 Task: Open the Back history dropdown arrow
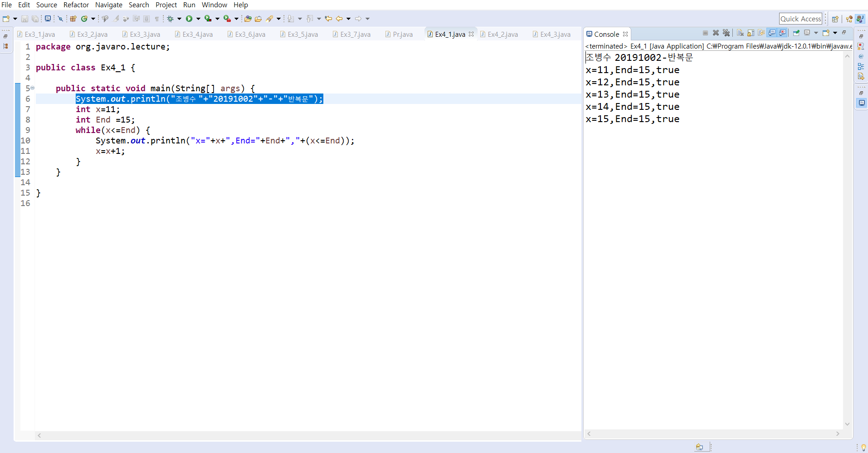348,19
